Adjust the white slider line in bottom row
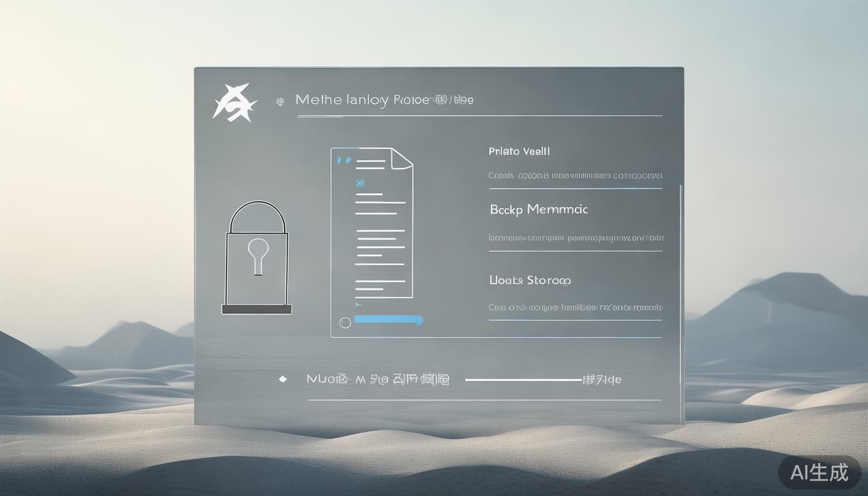This screenshot has width=868, height=496. coord(523,380)
